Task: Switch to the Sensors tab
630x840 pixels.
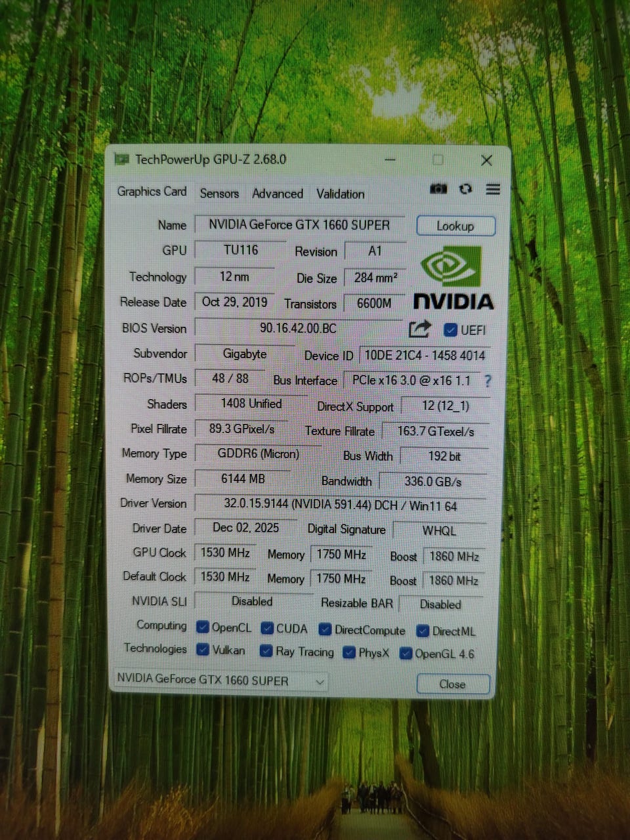Action: (x=219, y=194)
